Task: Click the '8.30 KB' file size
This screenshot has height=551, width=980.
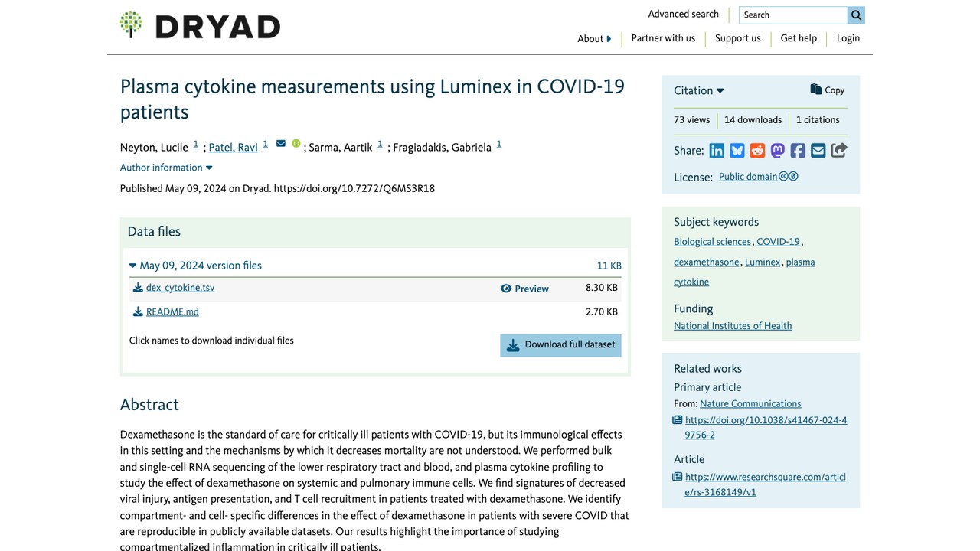Action: (x=602, y=288)
